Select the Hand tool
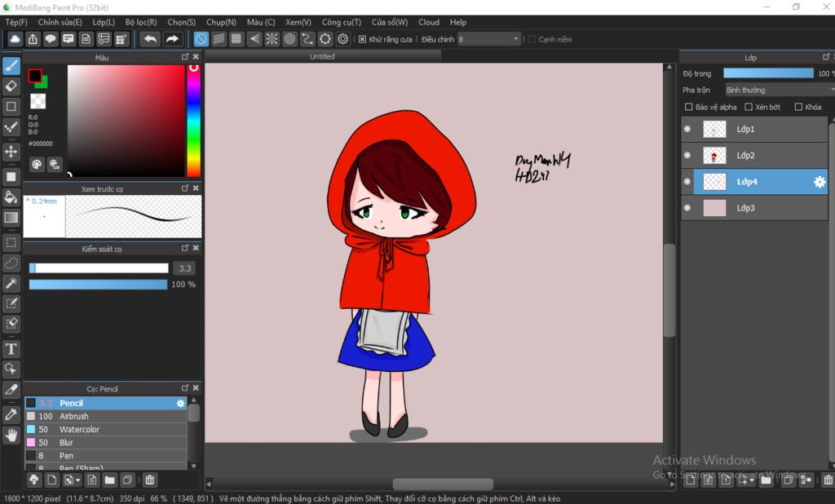The image size is (835, 504). click(x=11, y=435)
